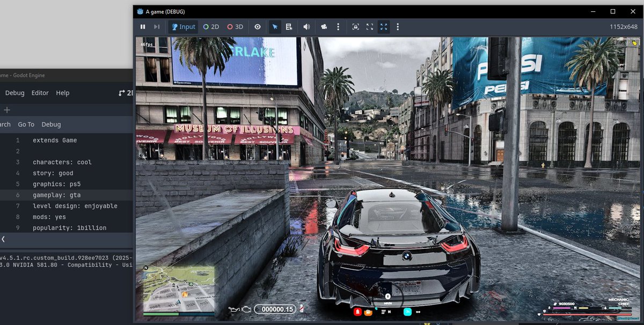Click the 1152x648 resolution label
This screenshot has height=325, width=644.
(x=624, y=27)
